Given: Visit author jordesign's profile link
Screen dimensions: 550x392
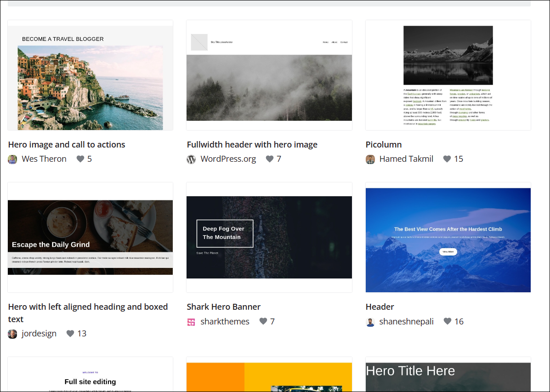Looking at the screenshot, I should coord(39,333).
